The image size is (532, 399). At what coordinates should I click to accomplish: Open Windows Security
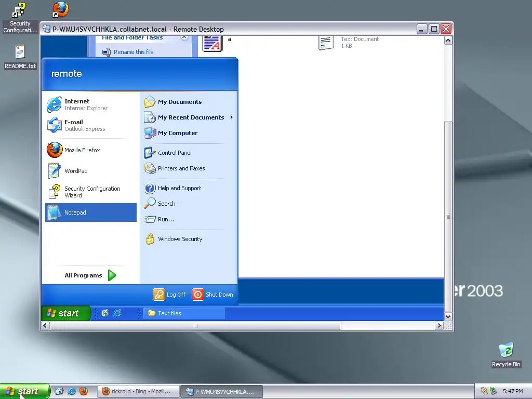click(x=189, y=239)
